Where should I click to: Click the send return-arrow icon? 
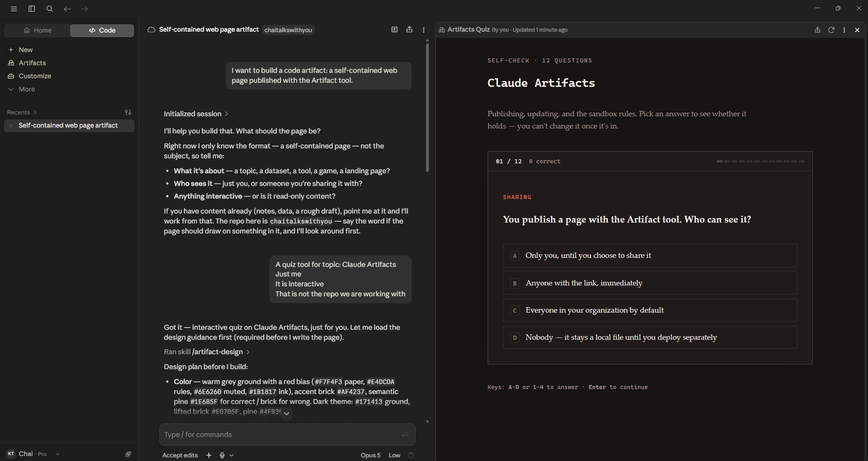coord(405,434)
